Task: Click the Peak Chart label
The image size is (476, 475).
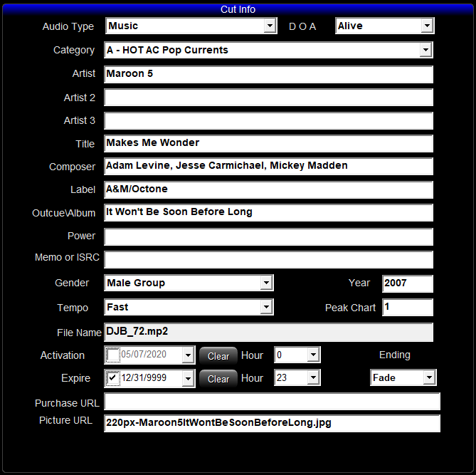Action: point(350,308)
